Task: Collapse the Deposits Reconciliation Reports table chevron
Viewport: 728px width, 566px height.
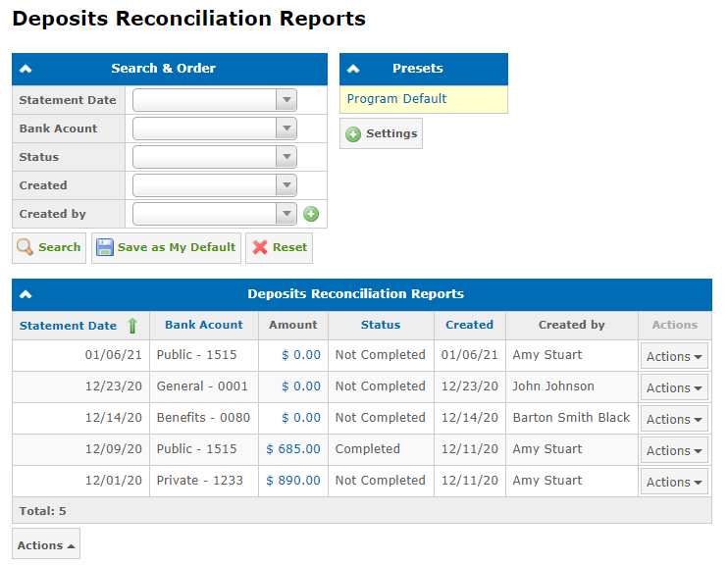Action: coord(26,294)
